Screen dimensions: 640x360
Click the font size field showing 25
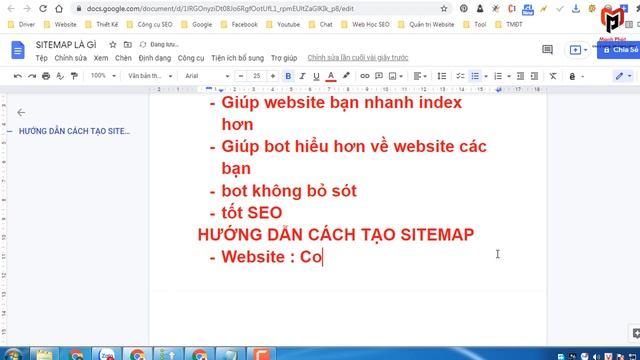(257, 76)
